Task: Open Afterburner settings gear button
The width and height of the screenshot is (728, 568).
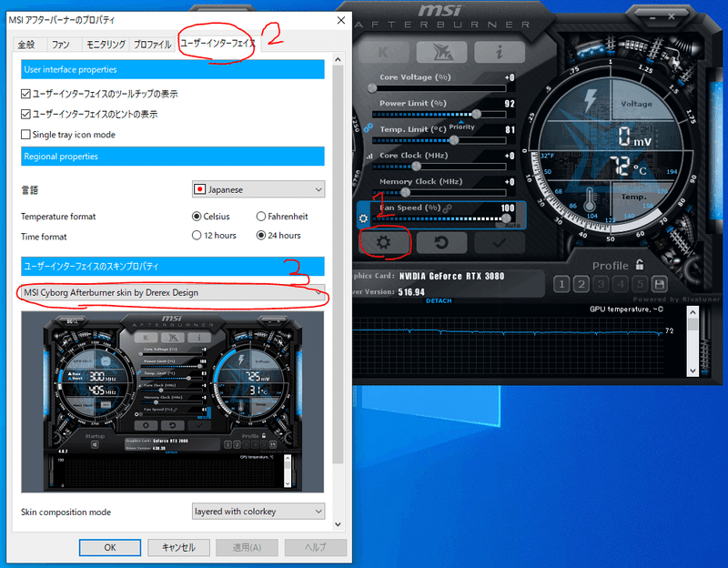Action: point(383,242)
